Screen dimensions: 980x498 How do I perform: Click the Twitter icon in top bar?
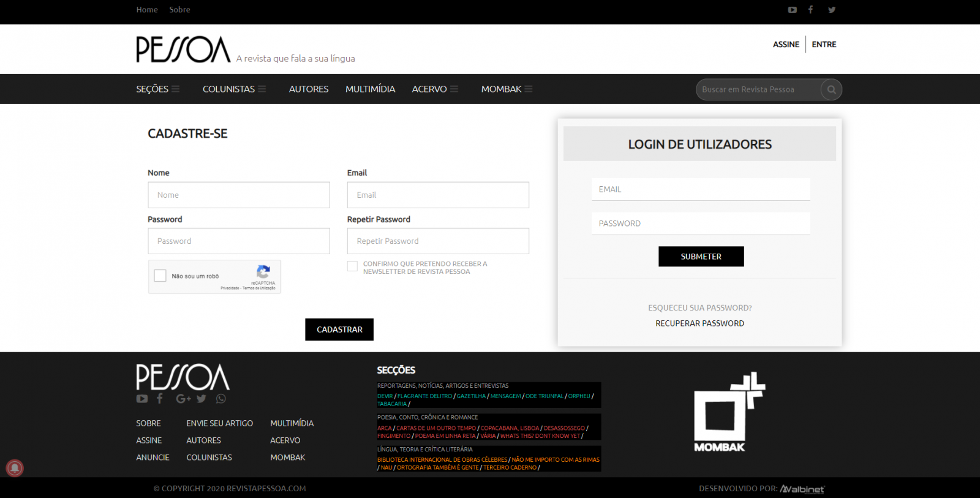[x=831, y=10]
